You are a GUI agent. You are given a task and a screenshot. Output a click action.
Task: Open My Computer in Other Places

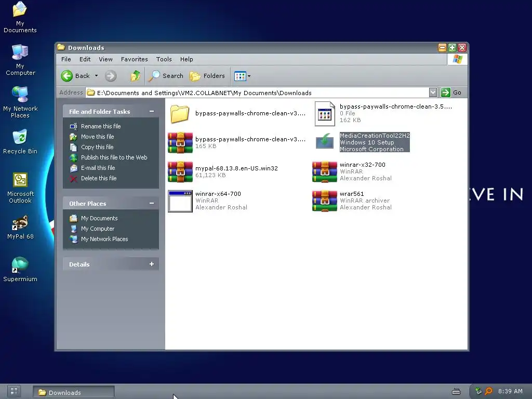coord(97,229)
